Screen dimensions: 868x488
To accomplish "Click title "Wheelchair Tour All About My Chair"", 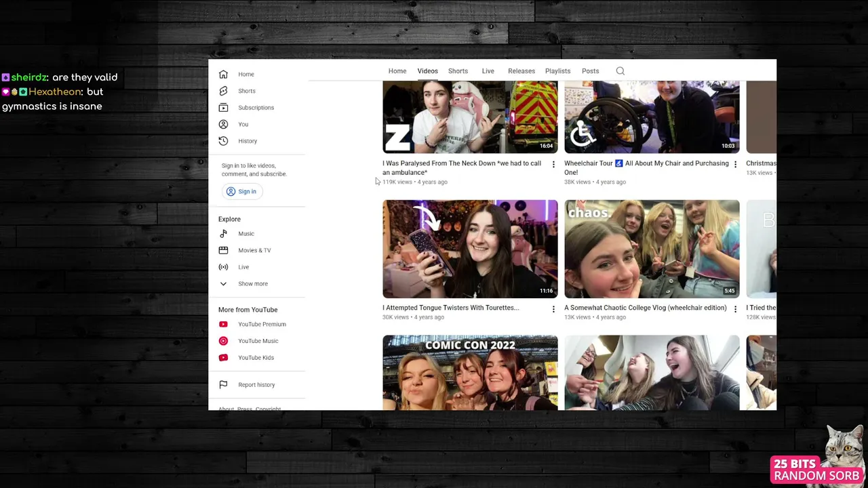I will [x=646, y=167].
